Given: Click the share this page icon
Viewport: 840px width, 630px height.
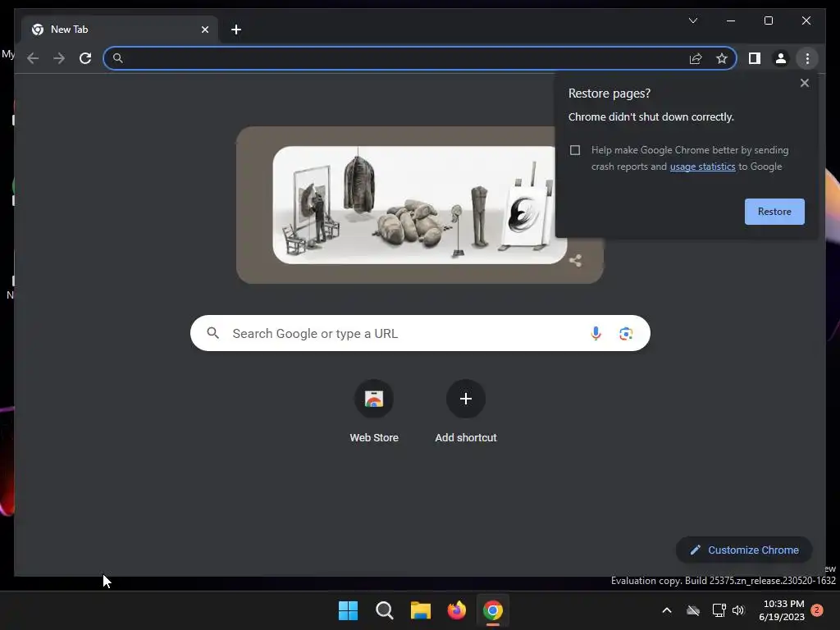Looking at the screenshot, I should point(696,58).
